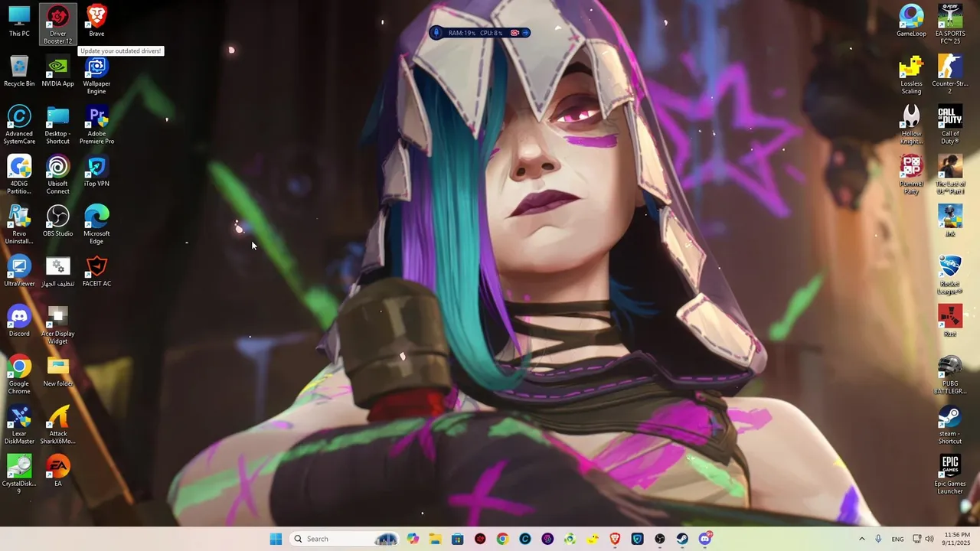Open the New folder desktop icon
This screenshot has height=551, width=980.
click(58, 371)
